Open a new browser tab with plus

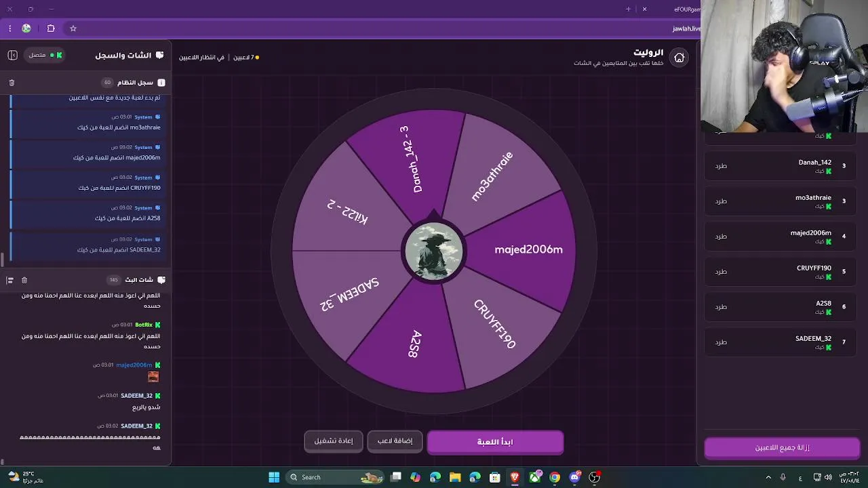(628, 9)
